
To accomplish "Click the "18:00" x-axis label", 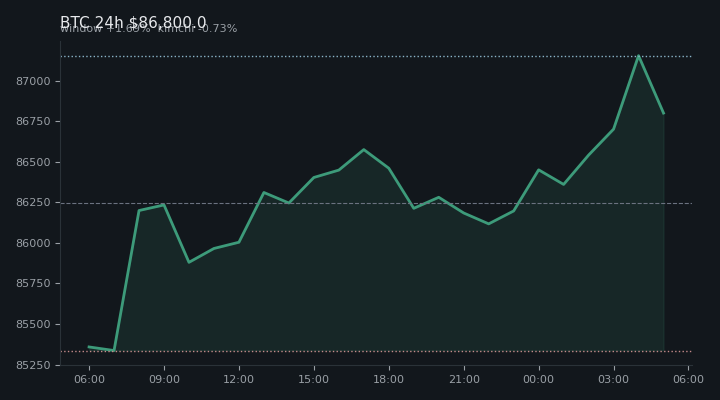I will click(389, 379).
